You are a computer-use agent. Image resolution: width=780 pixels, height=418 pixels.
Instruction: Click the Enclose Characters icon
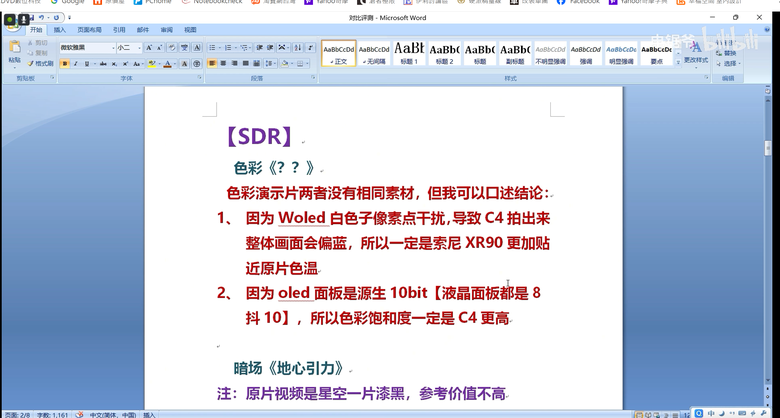(x=197, y=64)
